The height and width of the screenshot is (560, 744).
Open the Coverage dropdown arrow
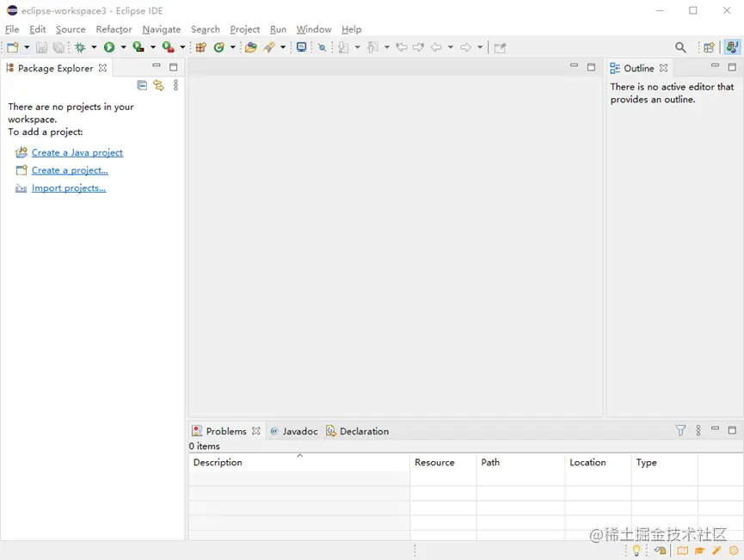tap(153, 47)
